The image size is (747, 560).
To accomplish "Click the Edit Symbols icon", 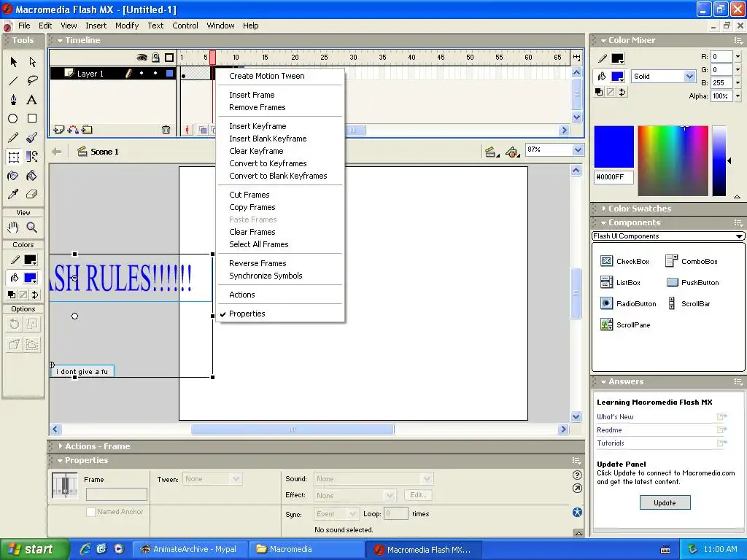I will pos(512,152).
